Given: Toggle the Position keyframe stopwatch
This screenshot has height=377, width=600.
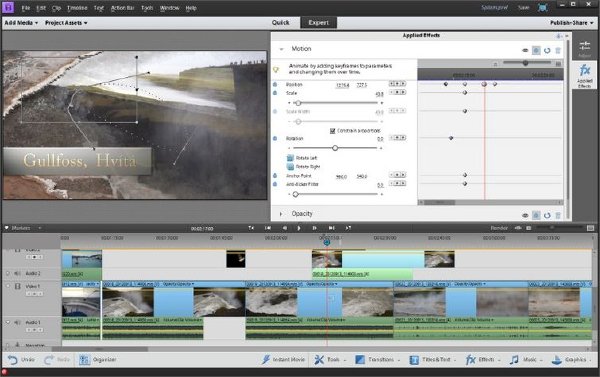Looking at the screenshot, I should [x=275, y=84].
